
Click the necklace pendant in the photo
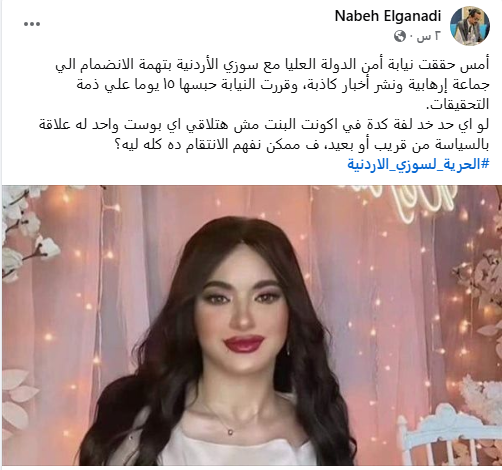[x=230, y=432]
